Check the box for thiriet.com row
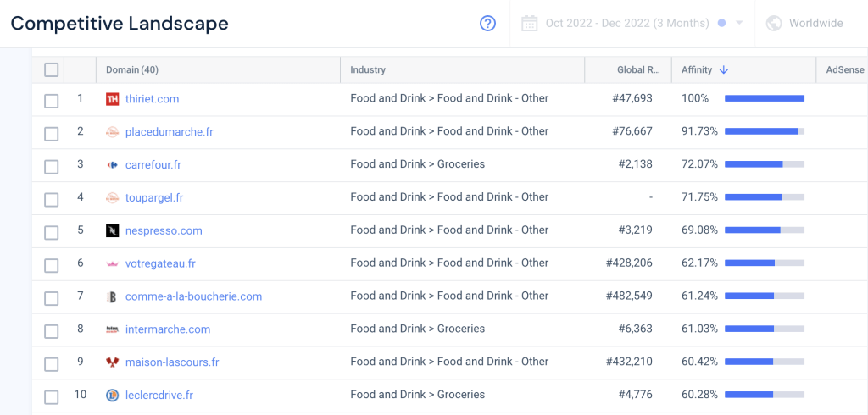Viewport: 868px width, 415px height. click(51, 101)
